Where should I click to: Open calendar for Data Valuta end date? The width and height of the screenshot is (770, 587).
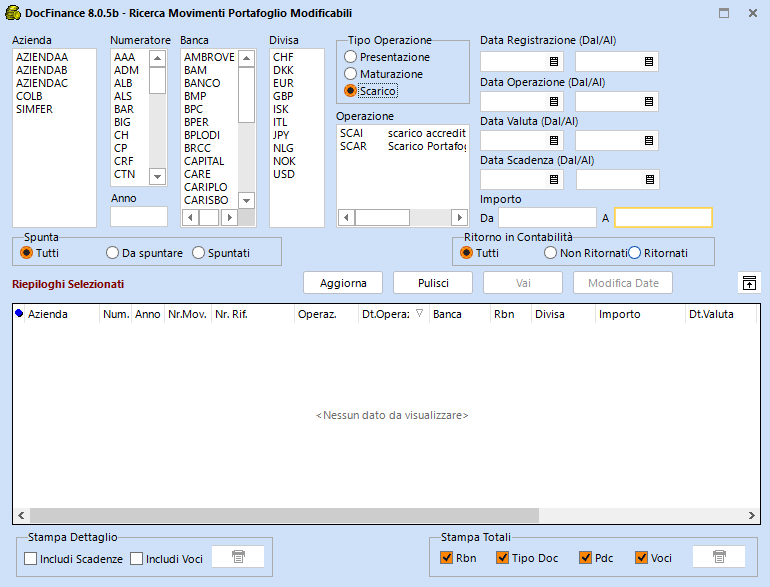(x=649, y=140)
